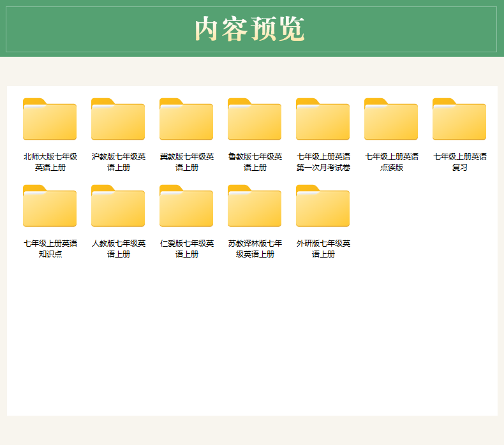The height and width of the screenshot is (445, 504).
Task: Open the 冀教版七年级英语上册 folder icon
Action: click(x=186, y=119)
